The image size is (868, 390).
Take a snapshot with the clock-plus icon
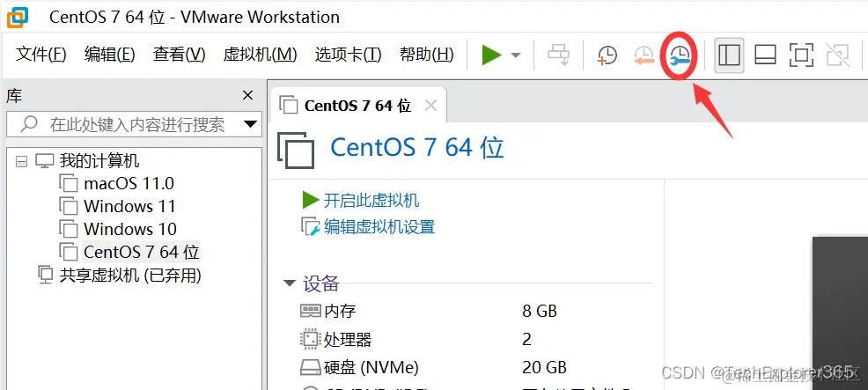607,55
